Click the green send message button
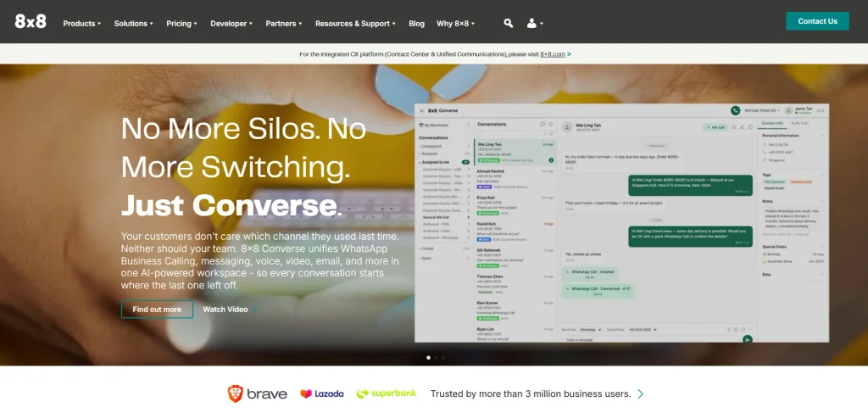 tap(748, 339)
